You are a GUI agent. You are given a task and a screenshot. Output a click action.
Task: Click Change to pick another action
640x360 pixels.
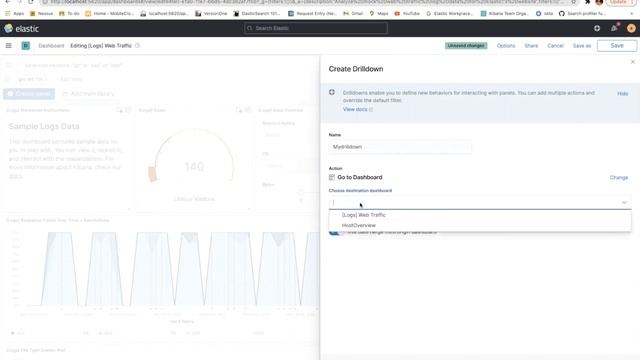coord(619,178)
